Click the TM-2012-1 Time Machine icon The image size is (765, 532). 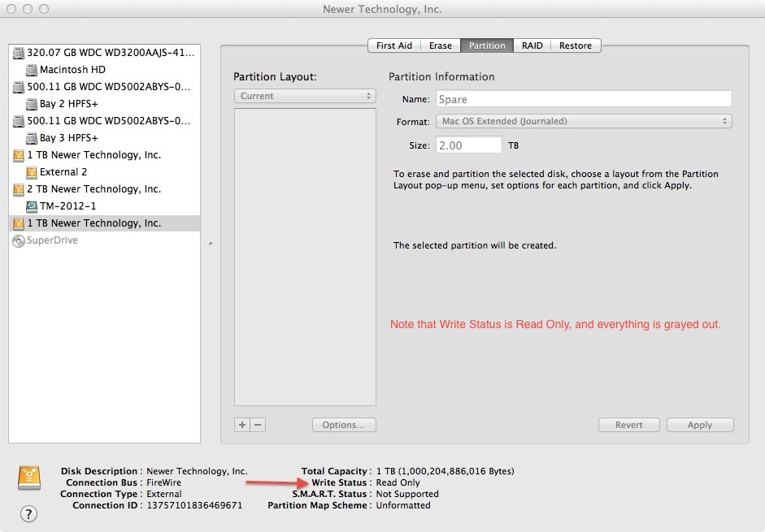click(x=31, y=206)
